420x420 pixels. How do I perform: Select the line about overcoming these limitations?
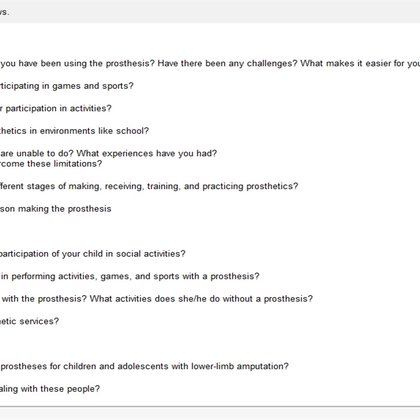51,164
